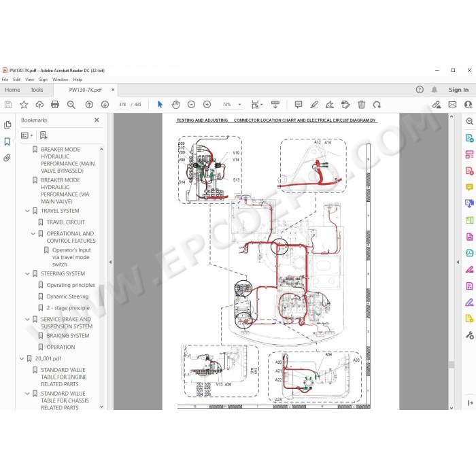Image resolution: width=476 pixels, height=476 pixels.
Task: Click the current page number field
Action: pyautogui.click(x=122, y=105)
